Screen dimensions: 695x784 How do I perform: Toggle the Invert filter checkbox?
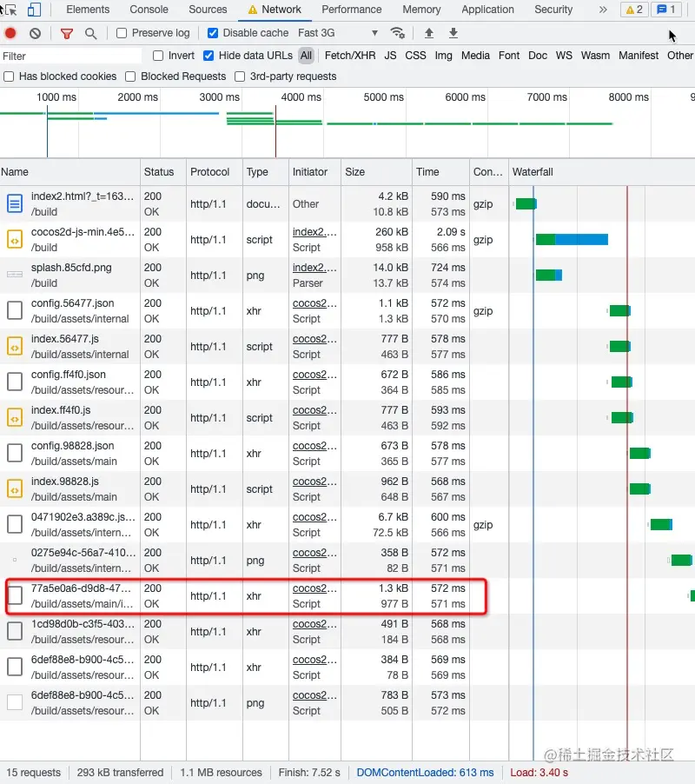[x=158, y=56]
